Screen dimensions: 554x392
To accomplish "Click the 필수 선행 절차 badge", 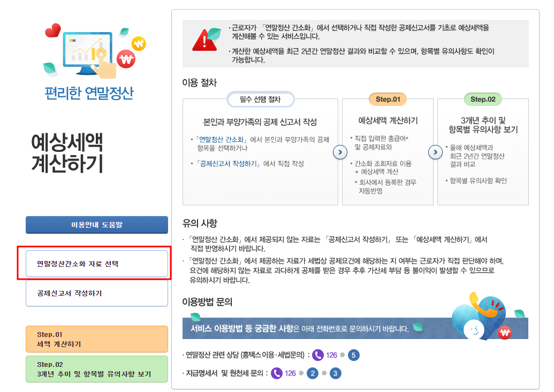I will [x=261, y=99].
